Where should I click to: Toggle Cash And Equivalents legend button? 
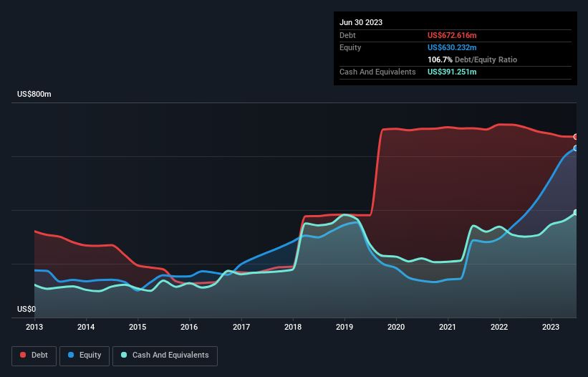tap(165, 355)
